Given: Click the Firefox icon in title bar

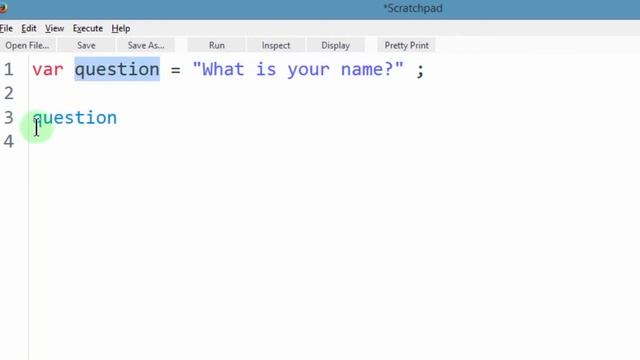Looking at the screenshot, I should click(4, 8).
